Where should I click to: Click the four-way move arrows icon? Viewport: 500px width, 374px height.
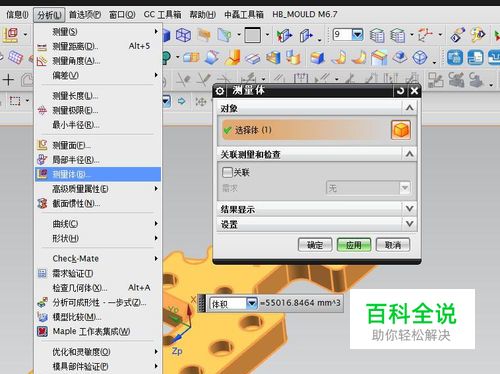coord(201,102)
